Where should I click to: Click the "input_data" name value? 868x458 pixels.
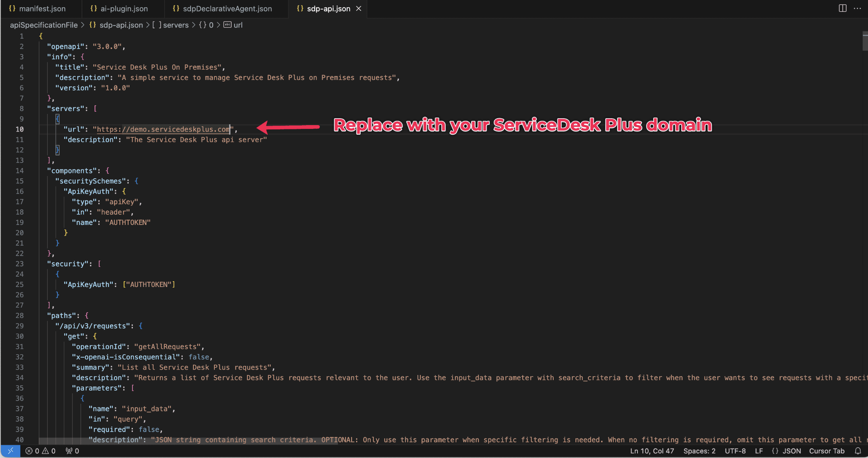[147, 409]
